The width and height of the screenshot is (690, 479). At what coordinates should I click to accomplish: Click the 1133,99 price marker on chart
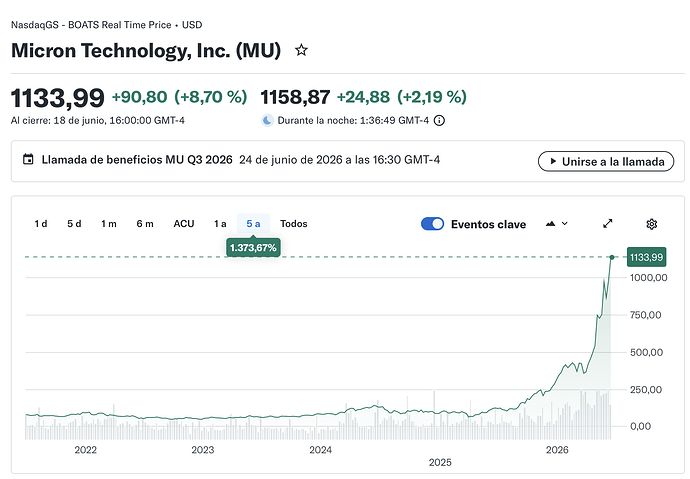pos(646,257)
